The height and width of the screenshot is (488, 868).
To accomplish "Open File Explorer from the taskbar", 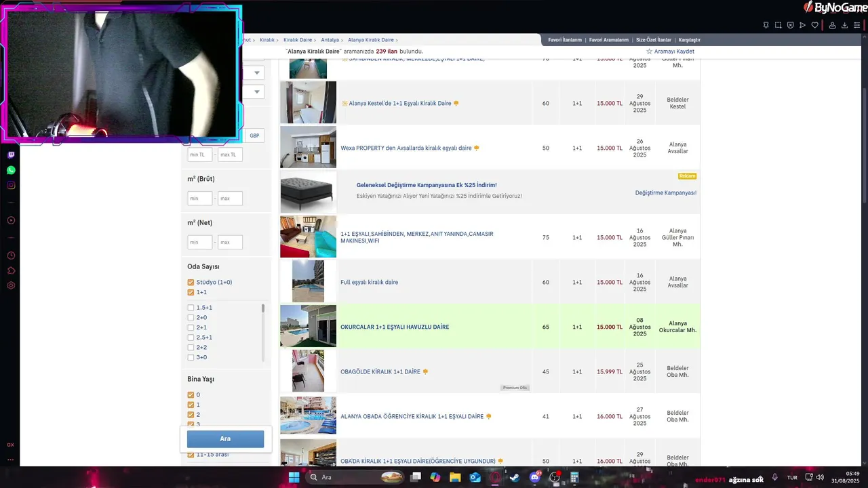I will [x=455, y=477].
